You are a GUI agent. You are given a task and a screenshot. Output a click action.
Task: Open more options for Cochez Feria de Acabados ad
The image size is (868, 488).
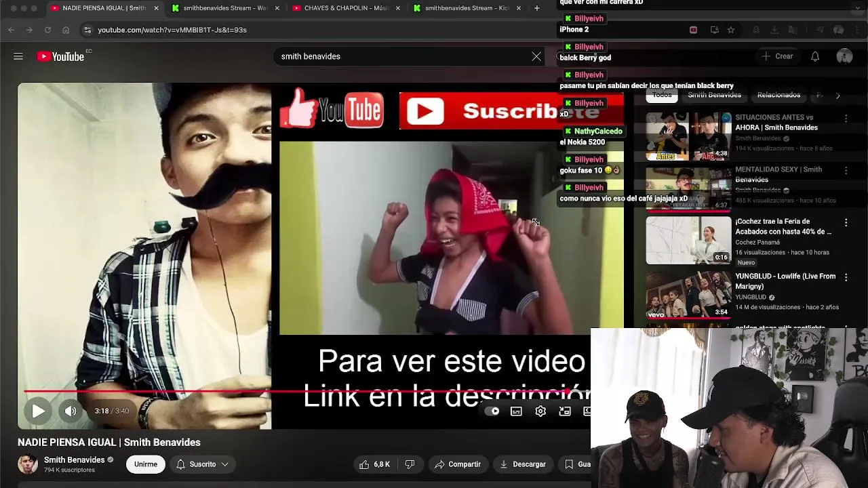(846, 222)
